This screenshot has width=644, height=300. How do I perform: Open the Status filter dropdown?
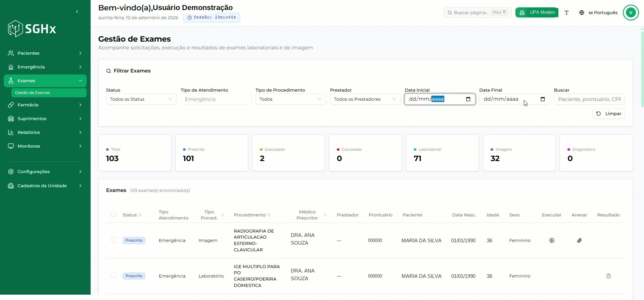click(141, 99)
